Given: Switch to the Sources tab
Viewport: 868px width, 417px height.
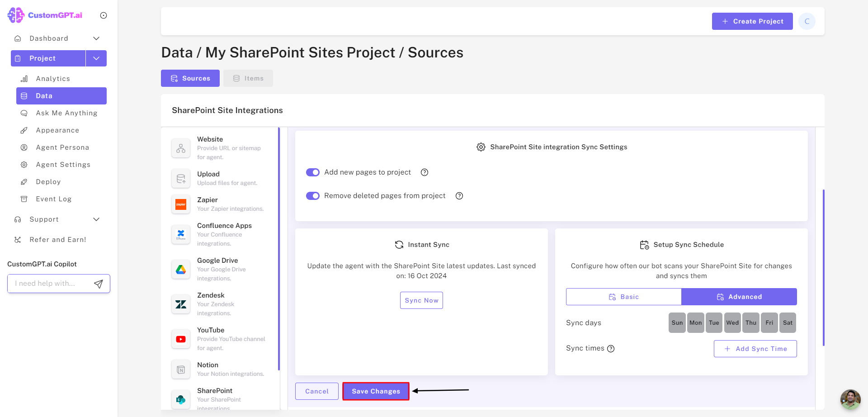Looking at the screenshot, I should (190, 78).
